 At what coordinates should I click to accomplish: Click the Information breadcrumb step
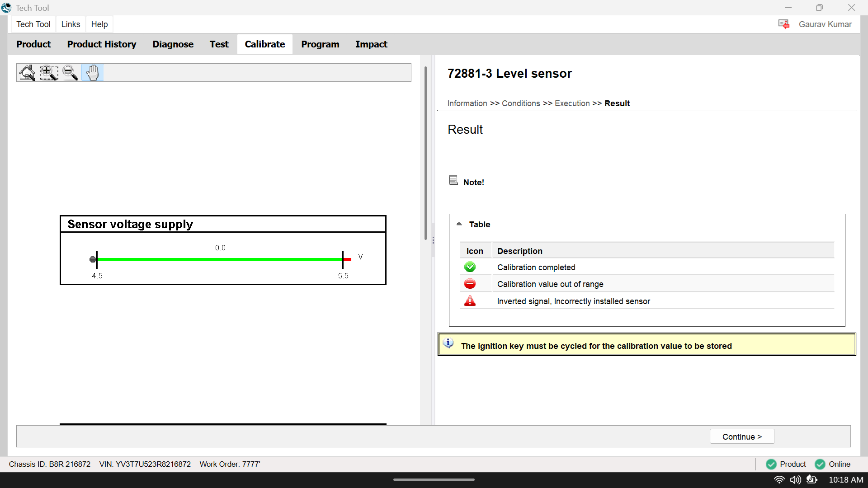(467, 103)
